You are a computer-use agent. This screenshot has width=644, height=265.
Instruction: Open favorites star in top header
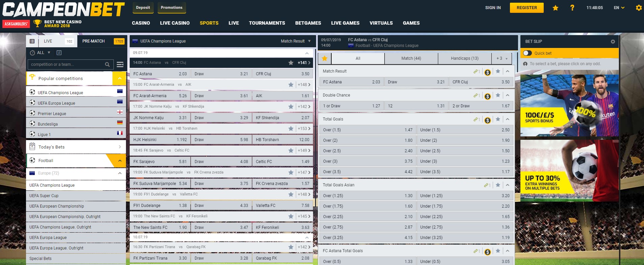click(555, 8)
